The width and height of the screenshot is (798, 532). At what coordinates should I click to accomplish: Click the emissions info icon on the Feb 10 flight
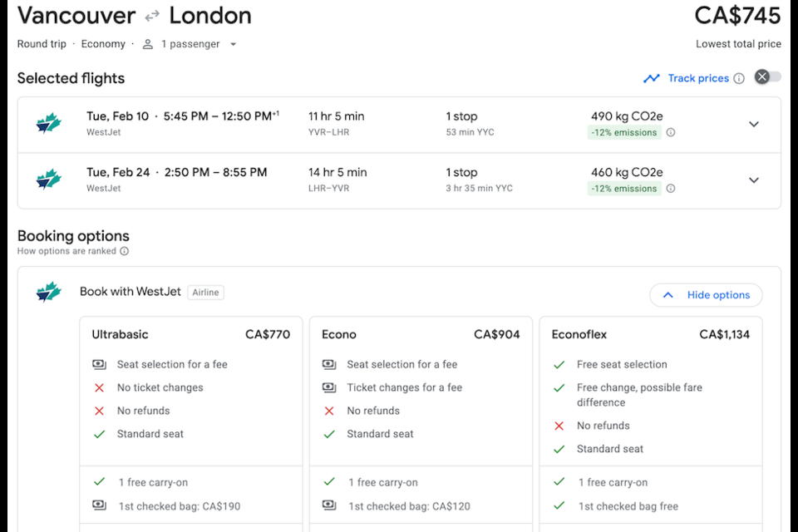pyautogui.click(x=671, y=132)
